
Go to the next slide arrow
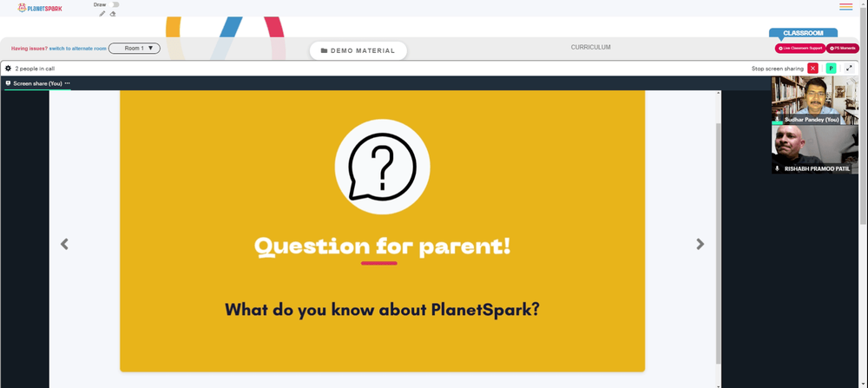click(x=700, y=244)
